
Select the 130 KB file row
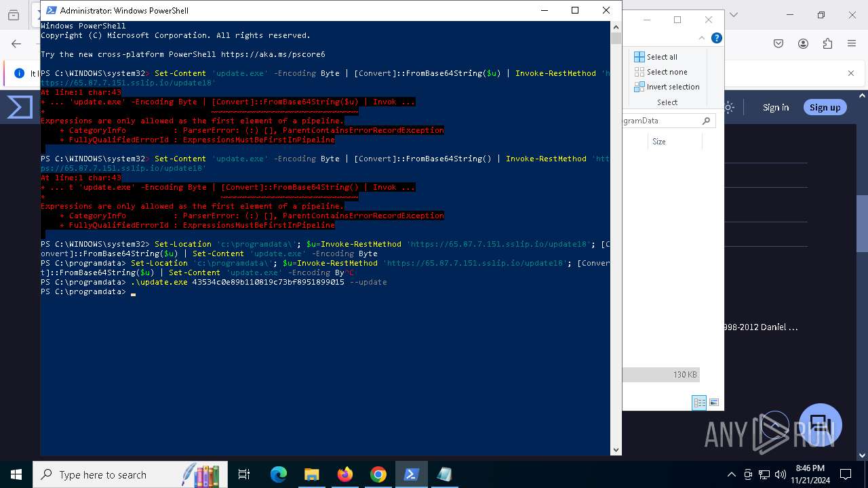click(x=661, y=374)
